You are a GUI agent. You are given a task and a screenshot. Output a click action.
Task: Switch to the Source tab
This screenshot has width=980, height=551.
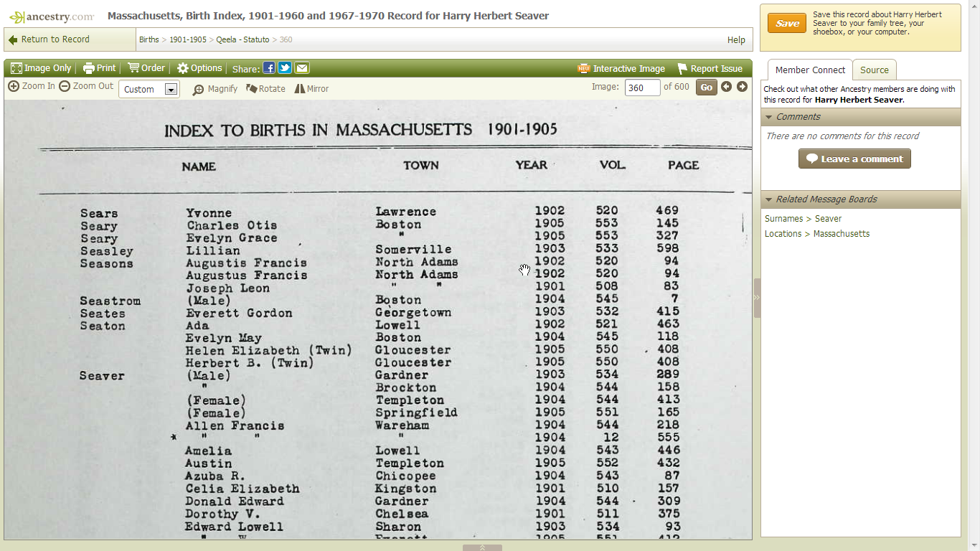click(874, 70)
